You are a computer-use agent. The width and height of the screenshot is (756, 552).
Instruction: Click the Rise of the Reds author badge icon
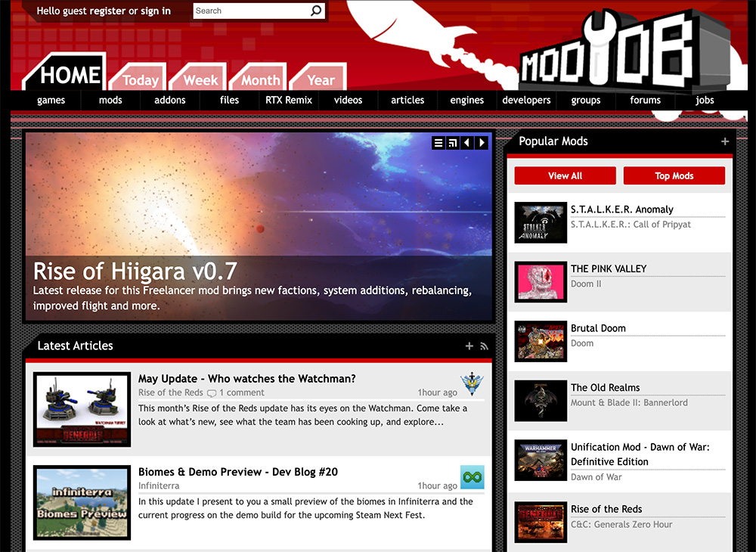(x=472, y=383)
